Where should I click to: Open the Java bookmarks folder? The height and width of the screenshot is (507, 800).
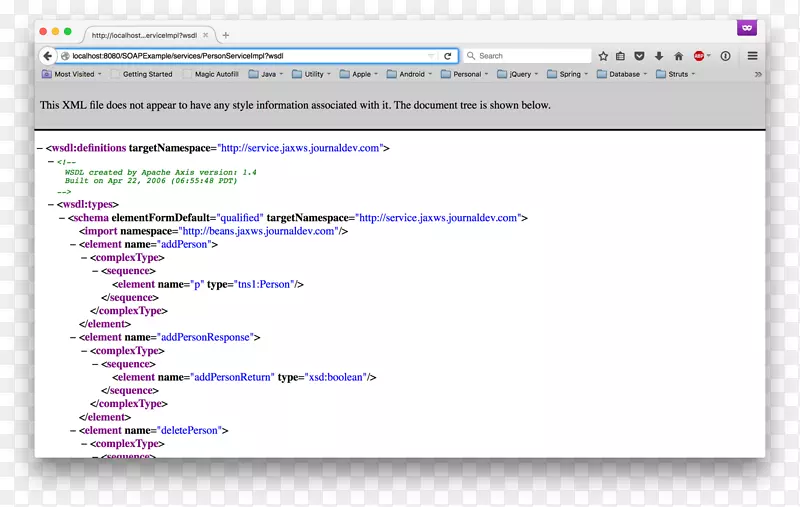[265, 74]
